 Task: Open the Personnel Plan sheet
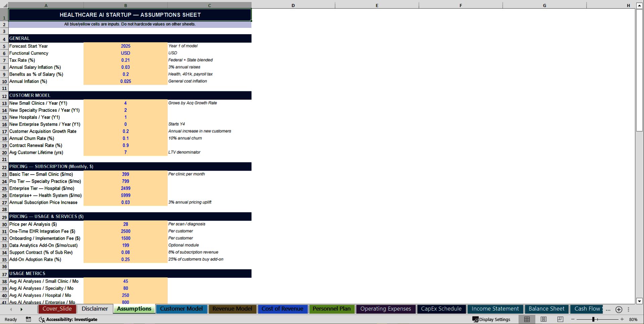point(332,309)
